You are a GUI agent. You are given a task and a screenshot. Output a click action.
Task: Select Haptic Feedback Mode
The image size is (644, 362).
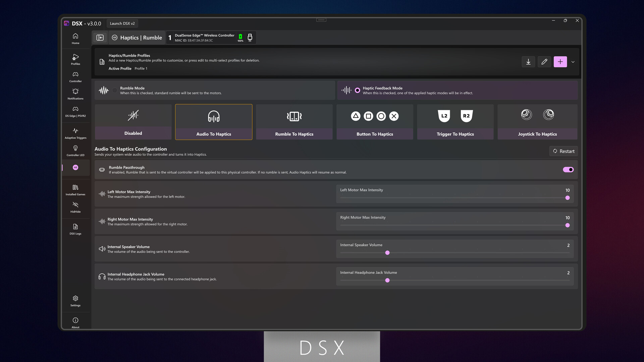tap(357, 90)
